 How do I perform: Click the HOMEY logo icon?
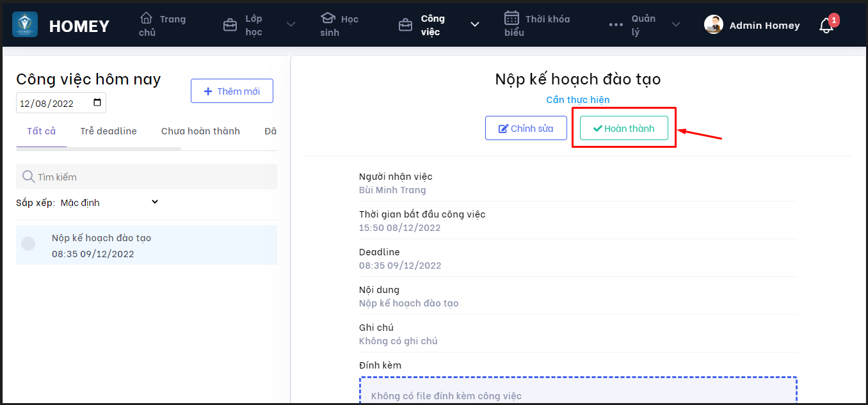coord(25,25)
